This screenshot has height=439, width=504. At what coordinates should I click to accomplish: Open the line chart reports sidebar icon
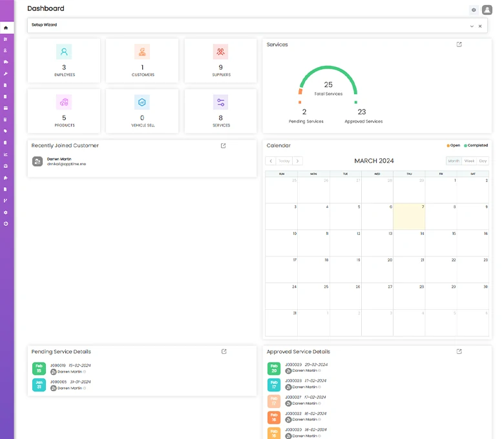click(x=5, y=154)
